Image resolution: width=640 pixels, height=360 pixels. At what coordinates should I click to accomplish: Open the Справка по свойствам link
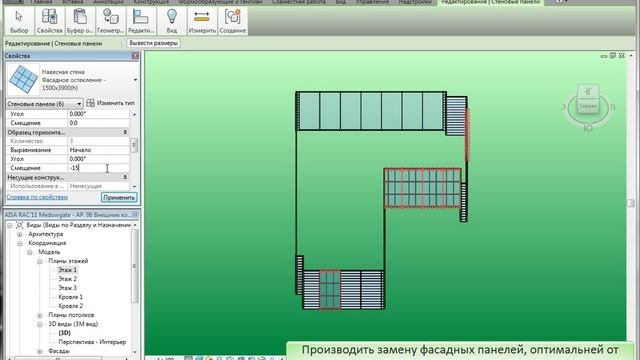[37, 197]
